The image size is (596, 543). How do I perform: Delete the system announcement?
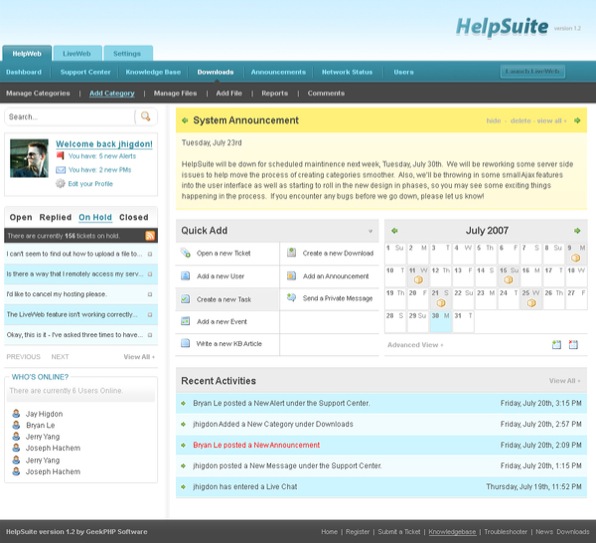pyautogui.click(x=520, y=120)
